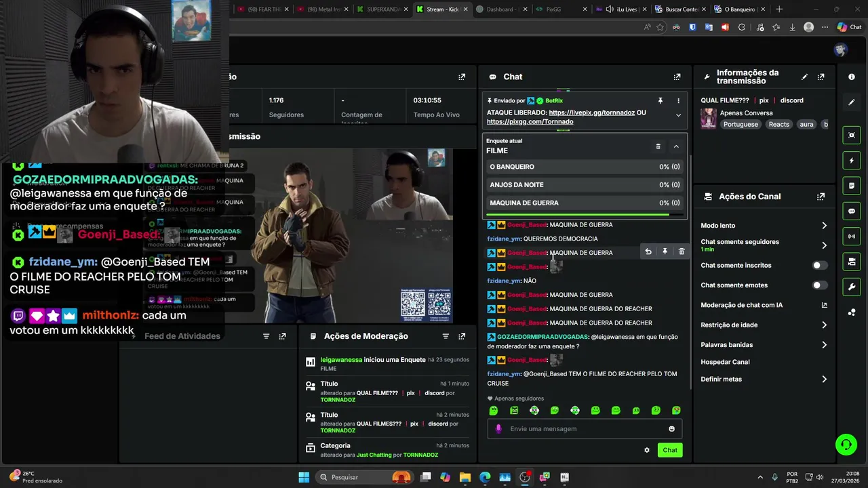The width and height of the screenshot is (868, 488).
Task: Delete the current FILME poll
Action: click(658, 146)
